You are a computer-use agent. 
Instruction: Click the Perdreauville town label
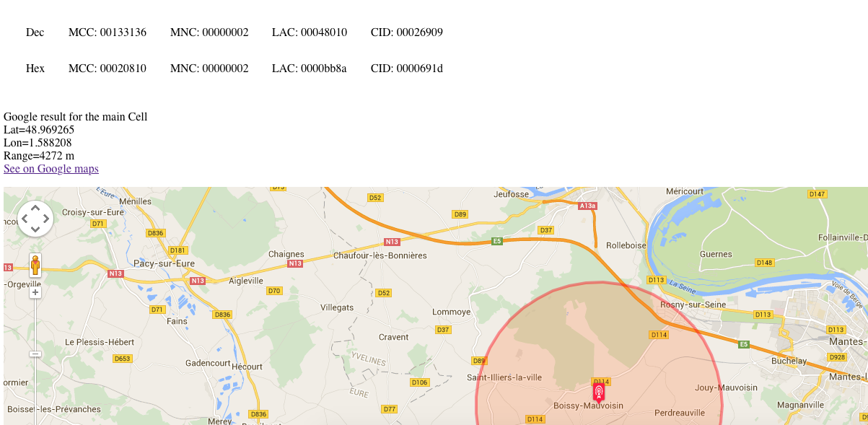(680, 413)
